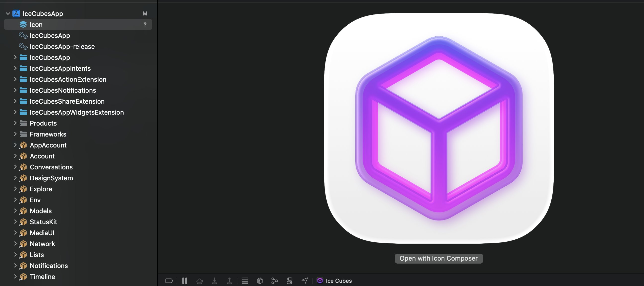Select the Explore package label
This screenshot has width=644, height=286.
click(41, 189)
